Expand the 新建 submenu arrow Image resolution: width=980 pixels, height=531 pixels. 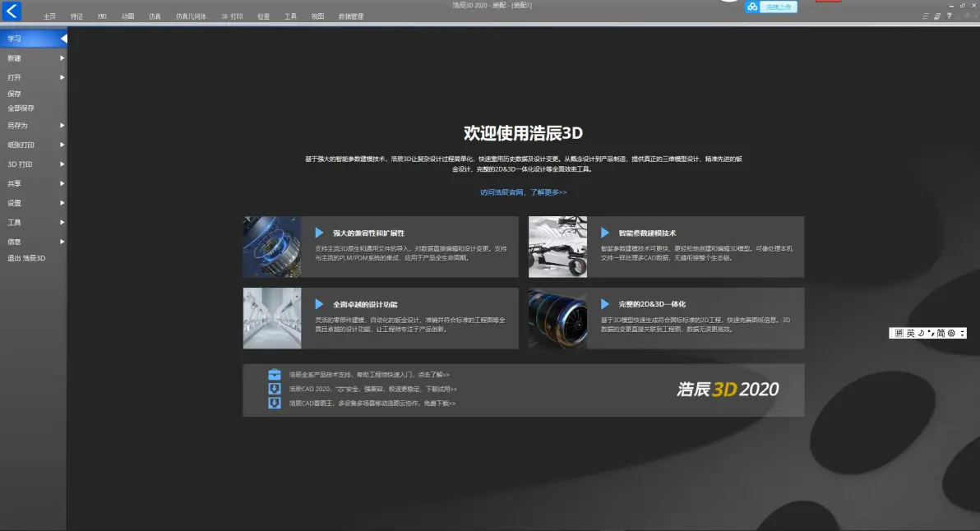(62, 58)
